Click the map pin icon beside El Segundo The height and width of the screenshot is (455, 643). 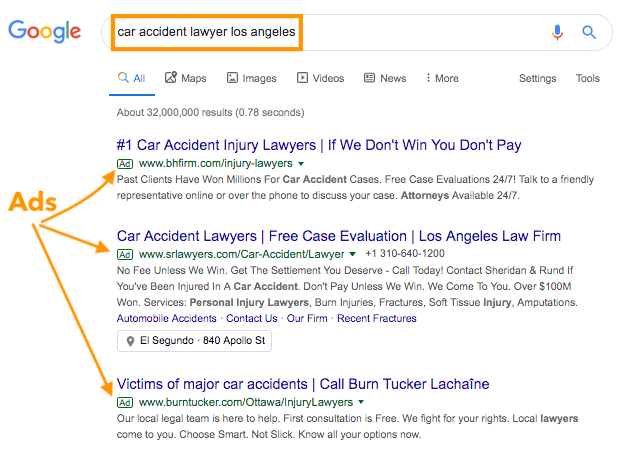(130, 341)
